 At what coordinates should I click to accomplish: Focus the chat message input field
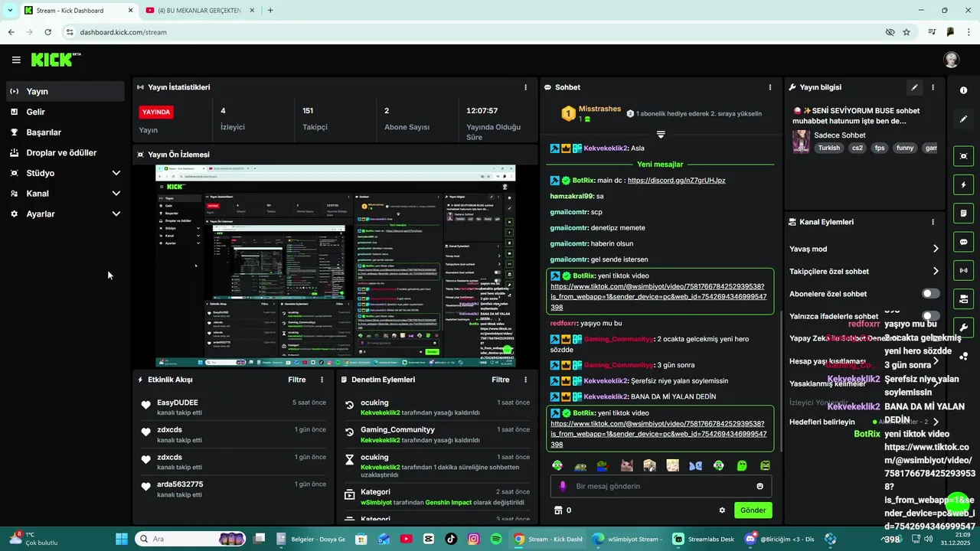click(x=661, y=486)
